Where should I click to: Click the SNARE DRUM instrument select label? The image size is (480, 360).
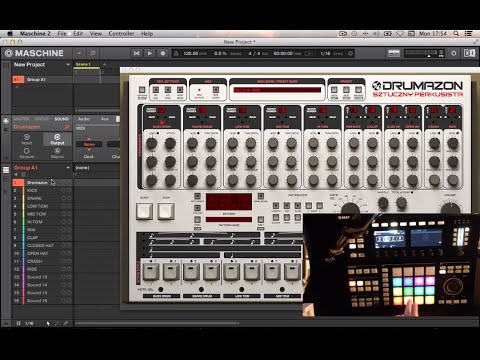(202, 296)
